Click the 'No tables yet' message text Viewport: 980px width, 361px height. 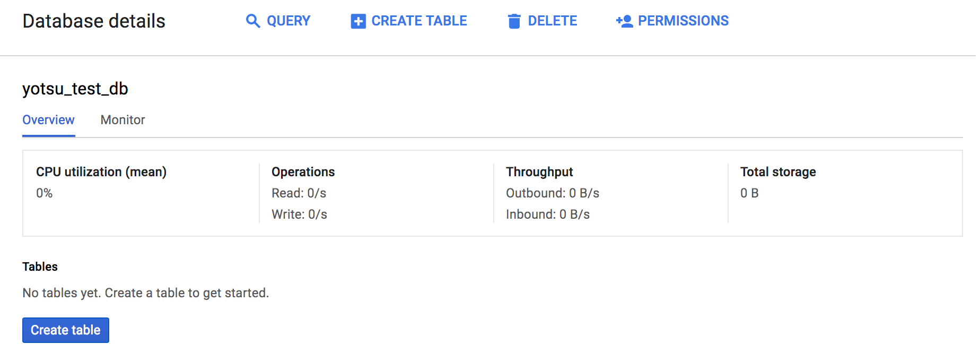[x=145, y=293]
